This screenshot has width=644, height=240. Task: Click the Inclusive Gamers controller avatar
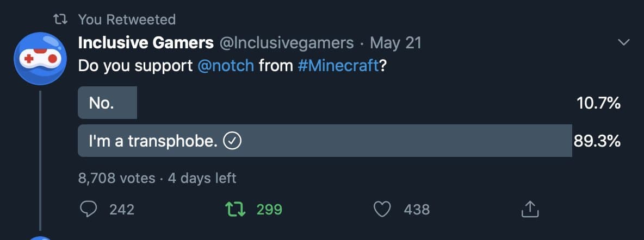click(x=40, y=59)
